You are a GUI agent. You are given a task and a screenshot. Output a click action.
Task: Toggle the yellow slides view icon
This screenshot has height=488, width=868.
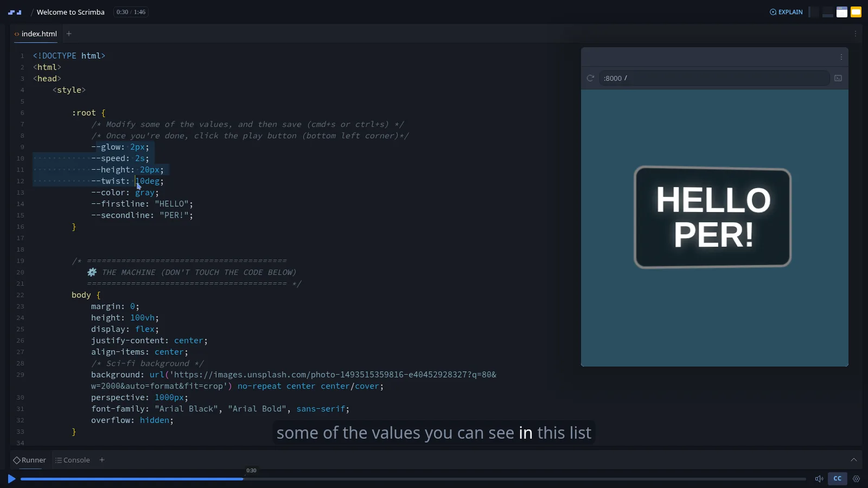click(x=856, y=12)
